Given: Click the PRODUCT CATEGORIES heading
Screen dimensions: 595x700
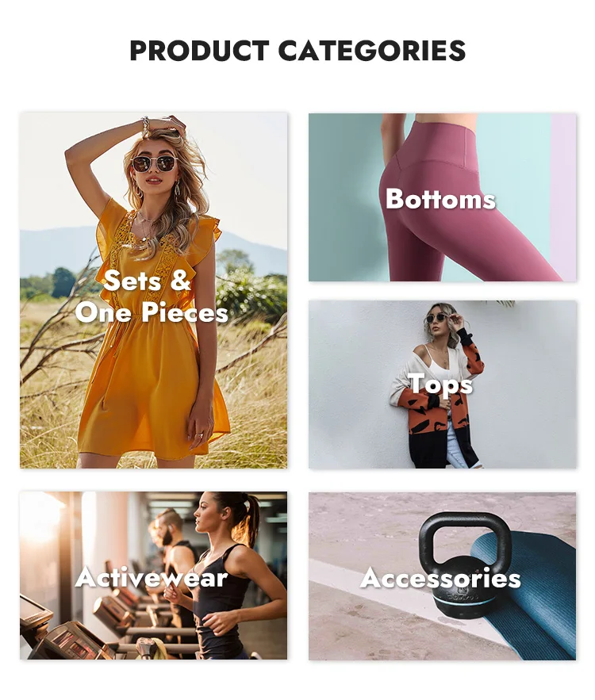Looking at the screenshot, I should click(297, 50).
